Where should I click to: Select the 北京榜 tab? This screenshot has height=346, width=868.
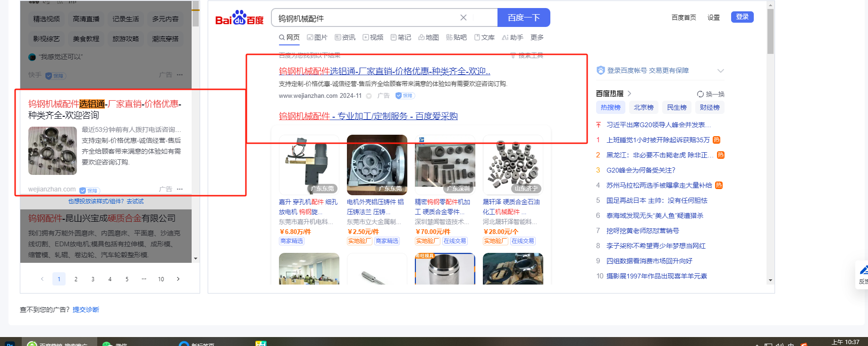644,107
